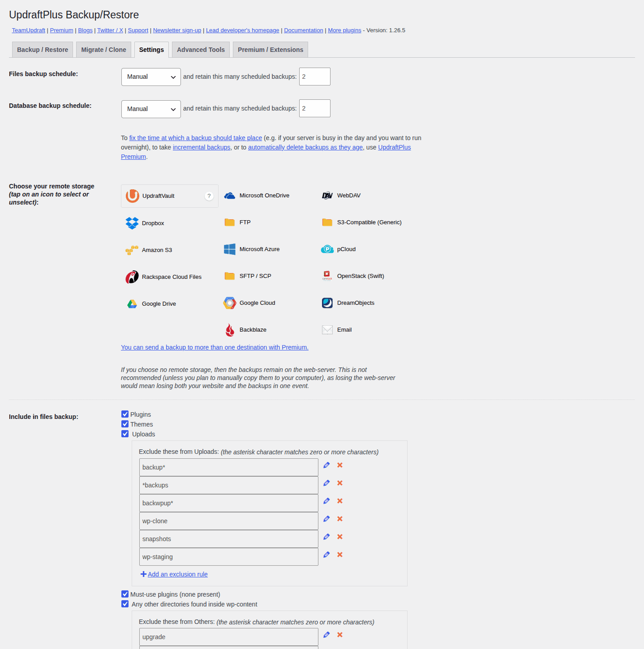The image size is (644, 649).
Task: Select Microsoft OneDrive cloud icon
Action: [x=230, y=196]
